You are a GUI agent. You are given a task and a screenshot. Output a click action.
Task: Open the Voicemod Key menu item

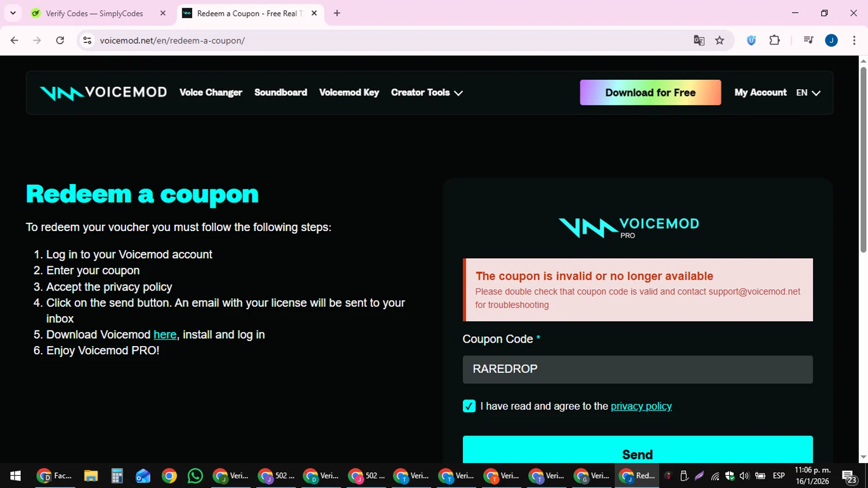349,93
